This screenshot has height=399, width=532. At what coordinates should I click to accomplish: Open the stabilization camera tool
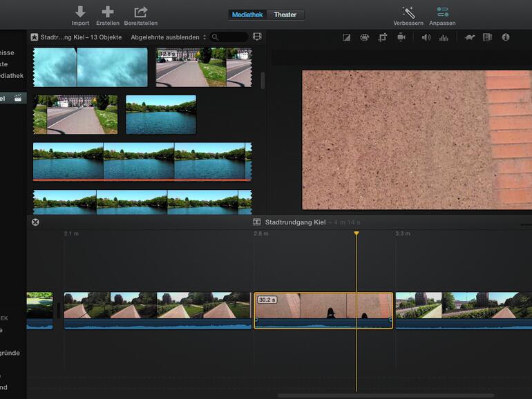401,37
